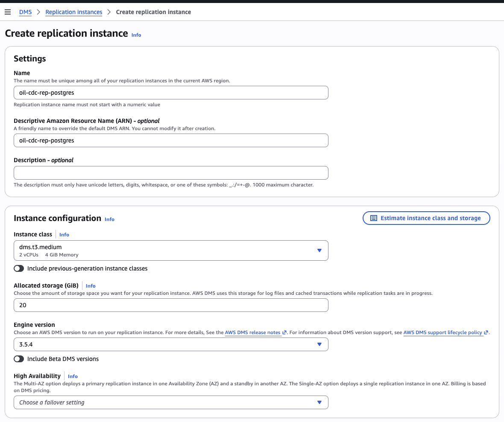Go to Replication instances breadcrumb

pos(73,12)
